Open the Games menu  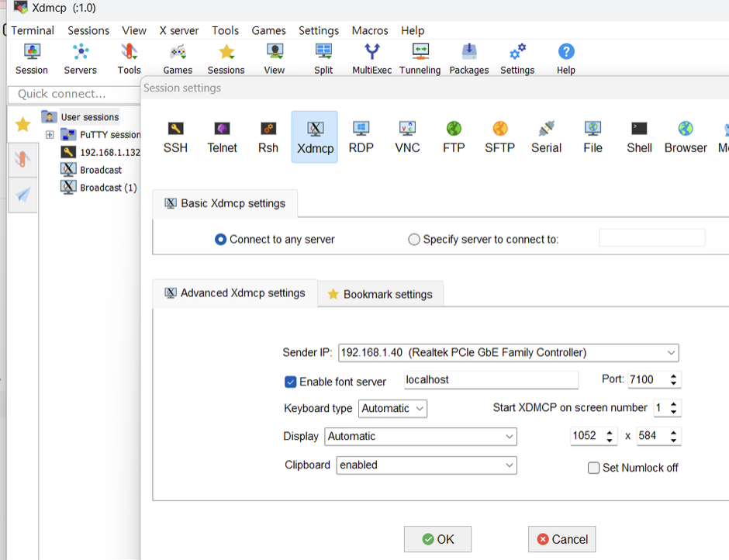[269, 31]
